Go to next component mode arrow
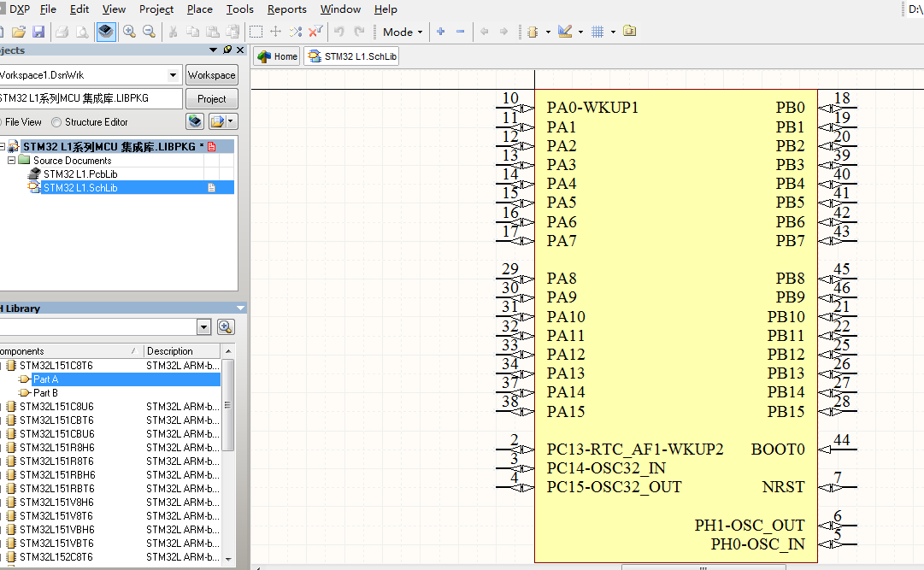Viewport: 924px width, 570px height. pos(503,32)
